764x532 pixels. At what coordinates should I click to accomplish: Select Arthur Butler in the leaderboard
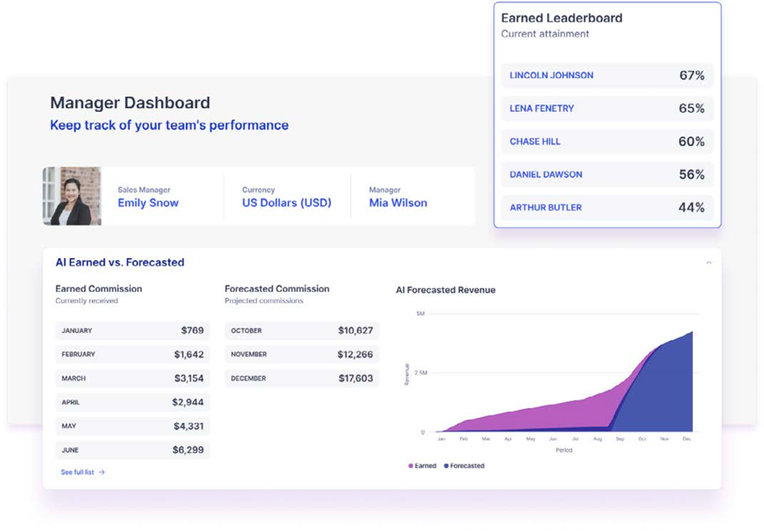(x=545, y=208)
